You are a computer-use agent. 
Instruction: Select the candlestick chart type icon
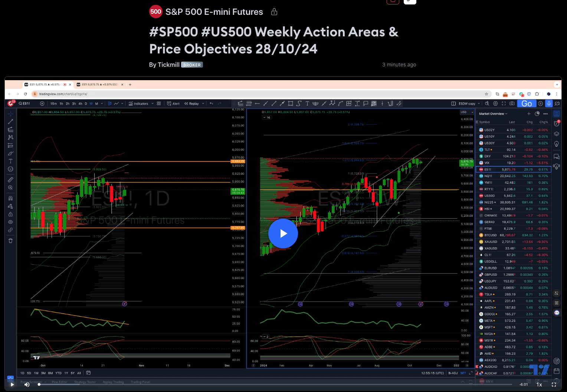click(x=110, y=104)
